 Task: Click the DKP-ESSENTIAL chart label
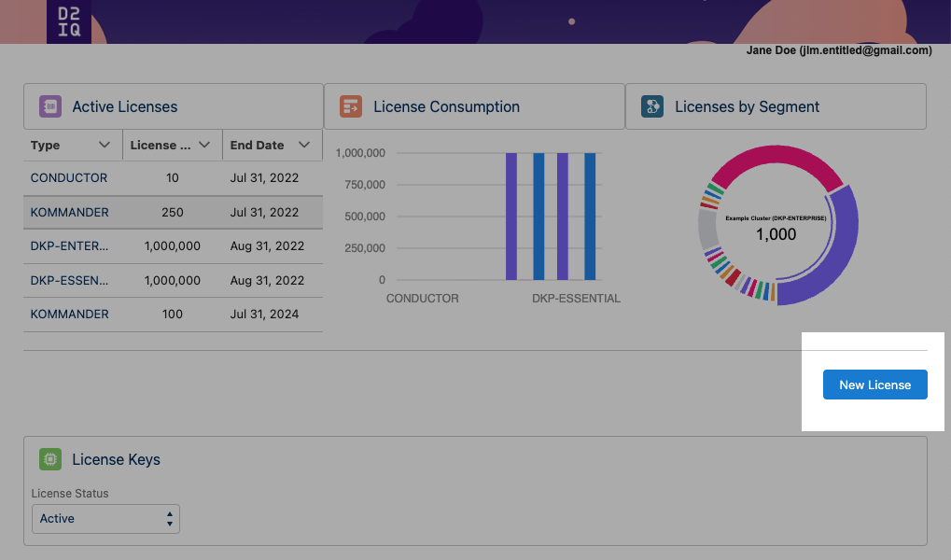pyautogui.click(x=576, y=299)
